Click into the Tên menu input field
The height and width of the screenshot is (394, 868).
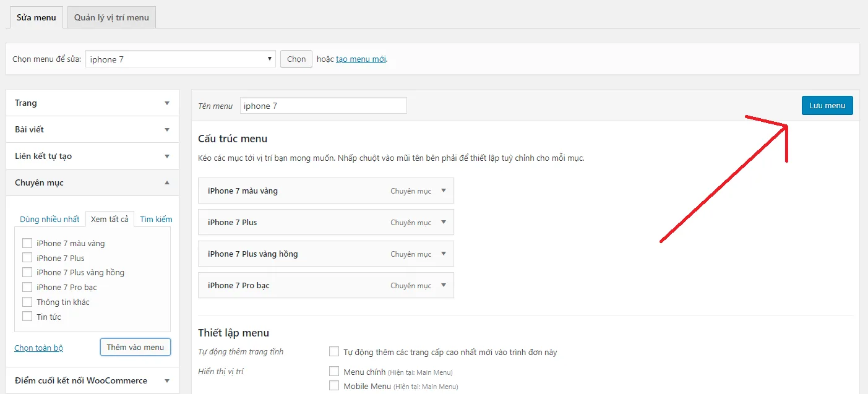323,106
